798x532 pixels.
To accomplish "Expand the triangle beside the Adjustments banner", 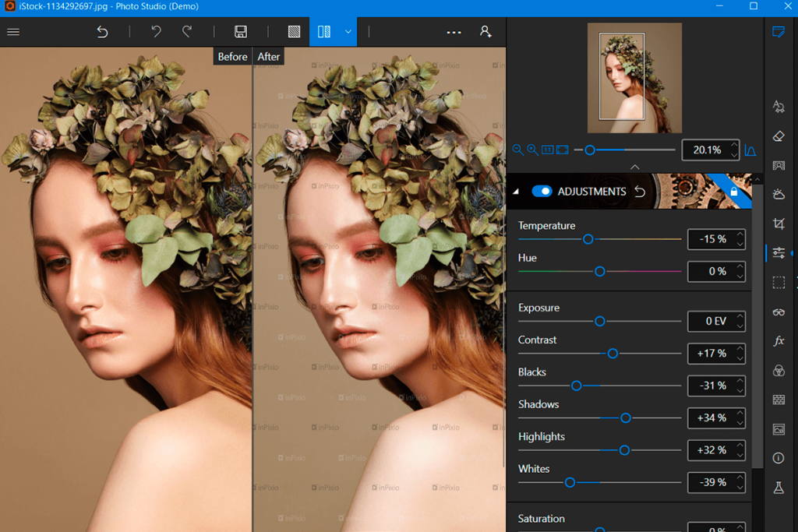I will 517,191.
